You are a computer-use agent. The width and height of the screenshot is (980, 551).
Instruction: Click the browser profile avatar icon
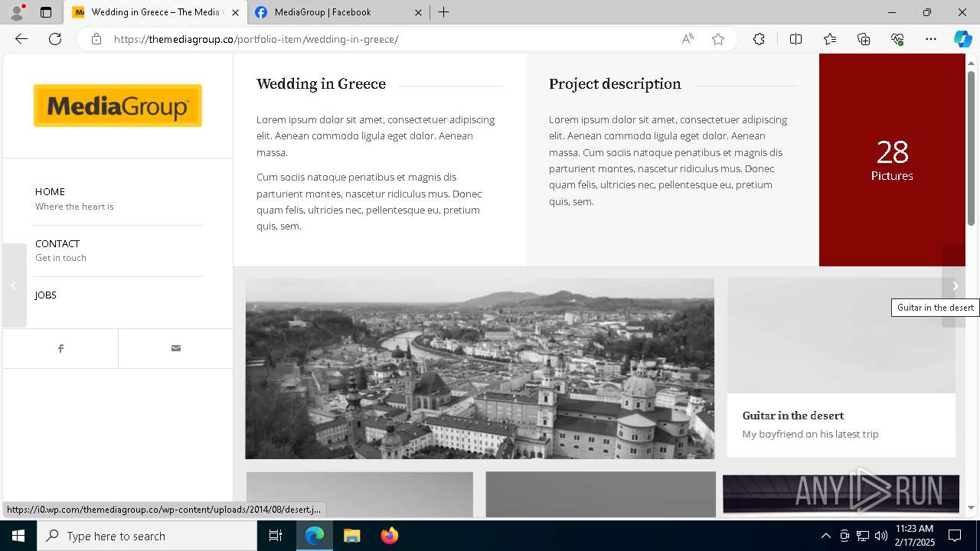click(17, 12)
